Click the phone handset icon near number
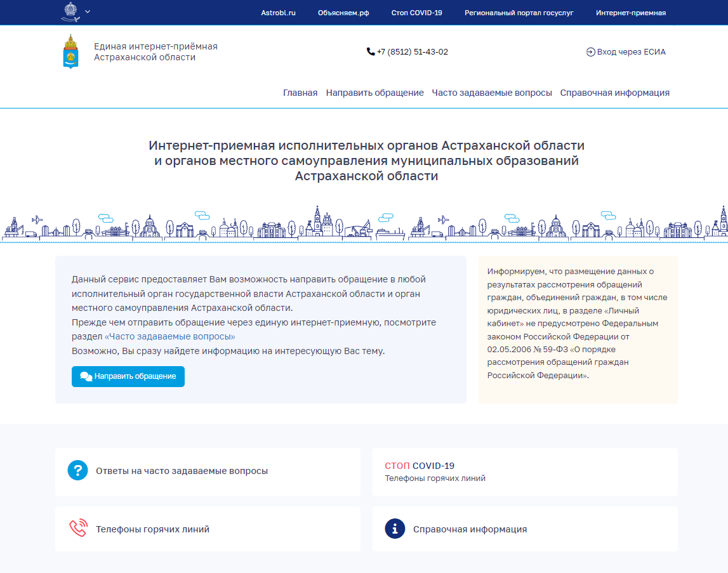This screenshot has width=728, height=573. click(x=371, y=52)
